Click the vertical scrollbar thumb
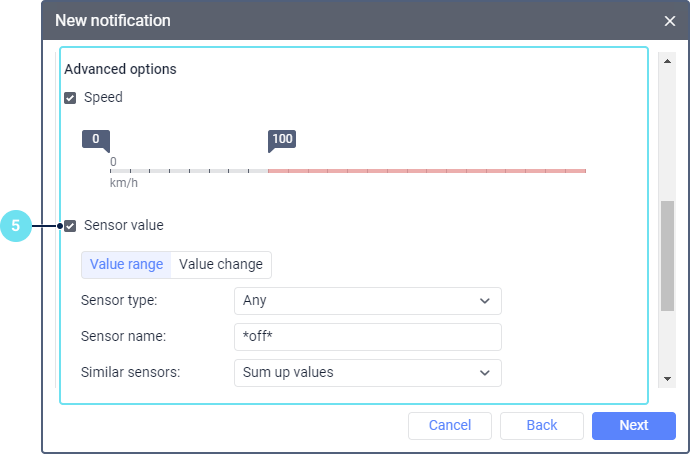 click(667, 255)
